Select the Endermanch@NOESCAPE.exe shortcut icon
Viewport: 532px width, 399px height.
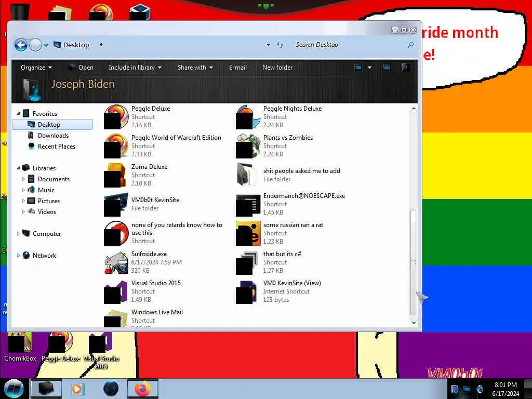(248, 204)
